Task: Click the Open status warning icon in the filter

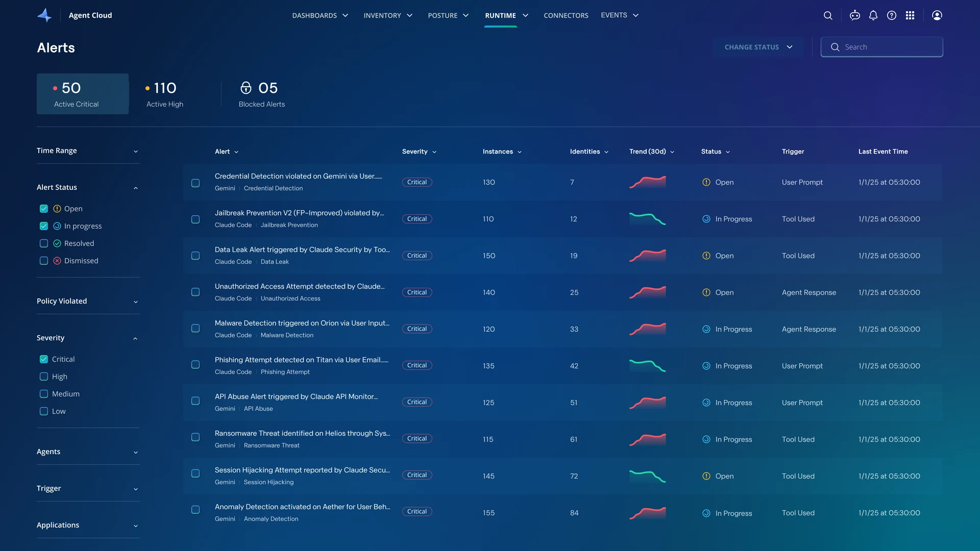Action: click(x=57, y=209)
